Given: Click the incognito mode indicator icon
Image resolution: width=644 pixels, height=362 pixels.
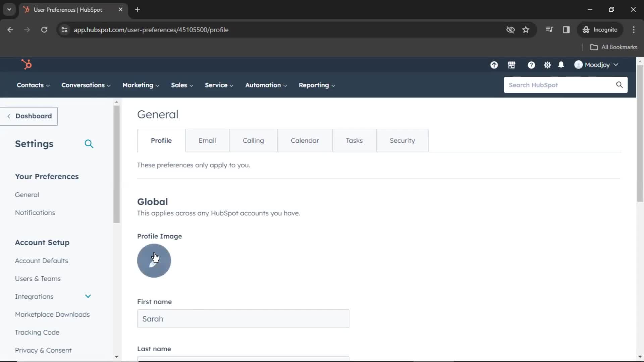Looking at the screenshot, I should pyautogui.click(x=586, y=29).
